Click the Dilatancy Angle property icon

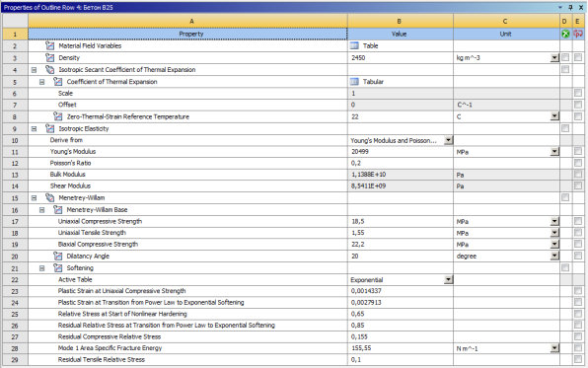click(x=58, y=257)
